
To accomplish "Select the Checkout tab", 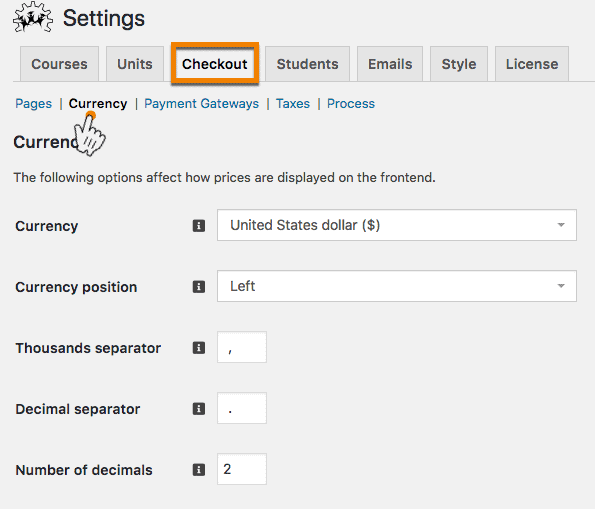I will click(x=215, y=63).
